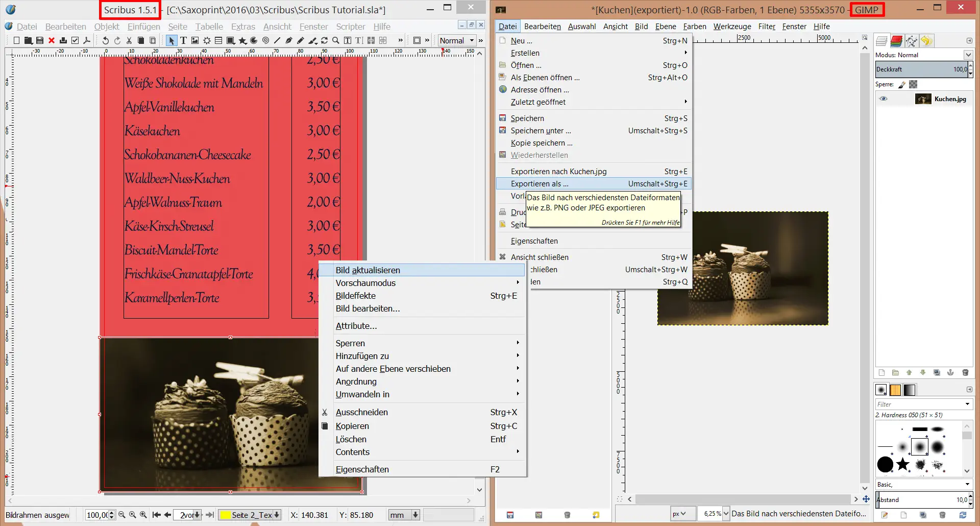Click the Save as PDF icon in Scribus toolbar
The image size is (980, 526).
tap(87, 40)
